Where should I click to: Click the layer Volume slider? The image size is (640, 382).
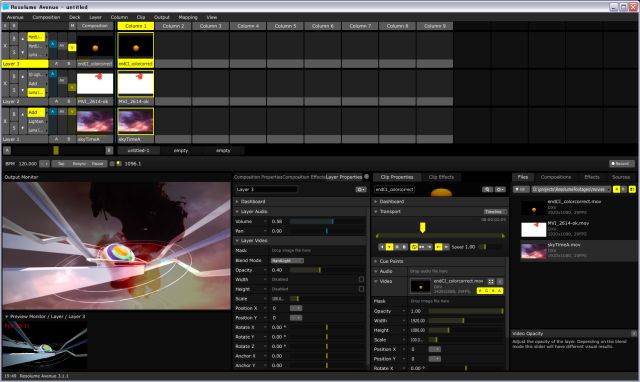[x=327, y=221]
